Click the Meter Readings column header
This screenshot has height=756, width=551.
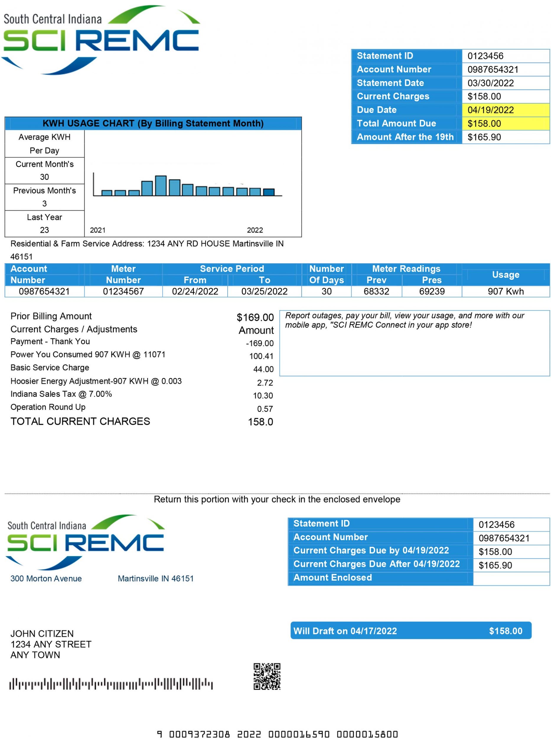[406, 269]
